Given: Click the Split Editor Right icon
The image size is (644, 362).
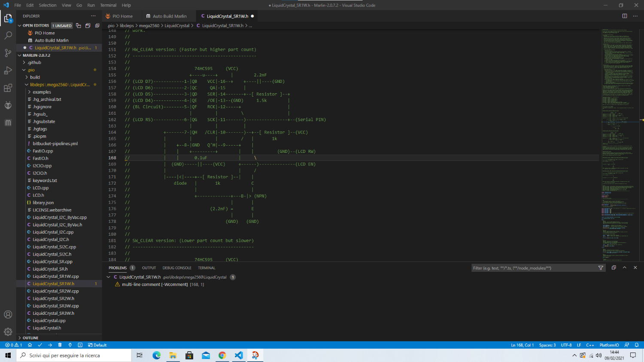Looking at the screenshot, I should (x=625, y=16).
